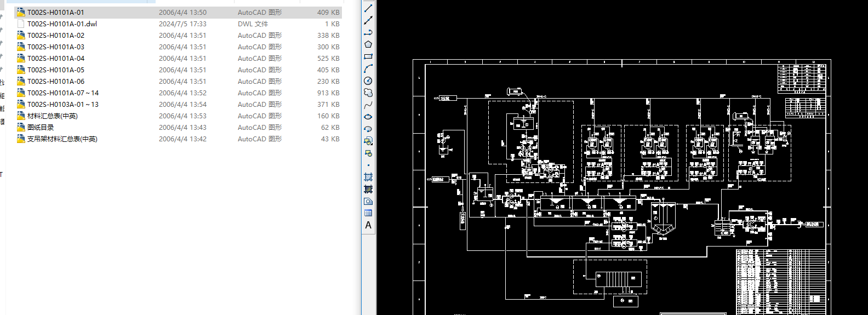The width and height of the screenshot is (868, 315).
Task: Click the AutoCAD icon of 图纸目录
Action: [x=21, y=127]
